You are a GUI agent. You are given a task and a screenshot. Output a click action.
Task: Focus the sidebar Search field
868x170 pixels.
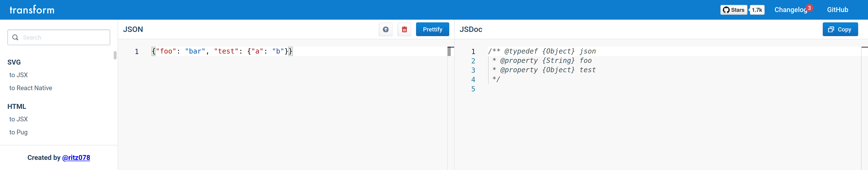coord(59,37)
